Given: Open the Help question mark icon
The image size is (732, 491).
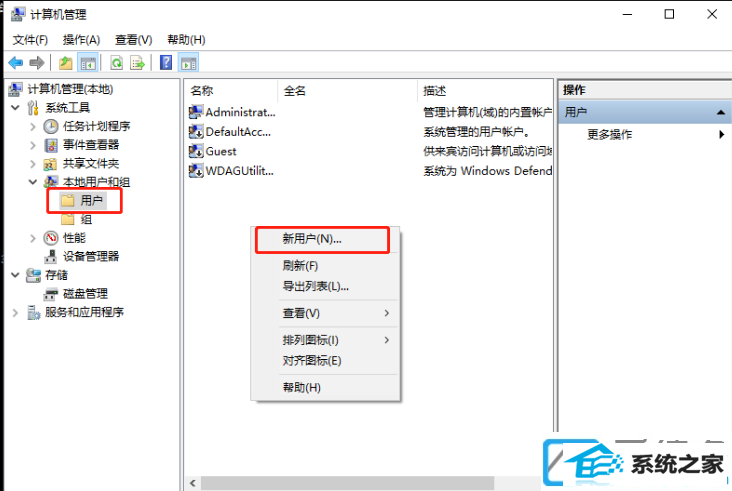Looking at the screenshot, I should tap(166, 63).
